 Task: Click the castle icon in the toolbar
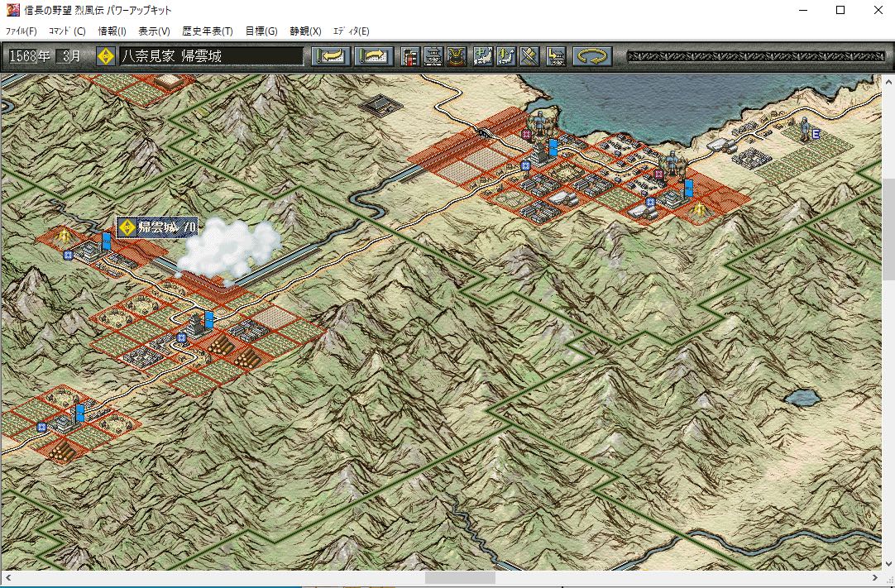(x=433, y=56)
